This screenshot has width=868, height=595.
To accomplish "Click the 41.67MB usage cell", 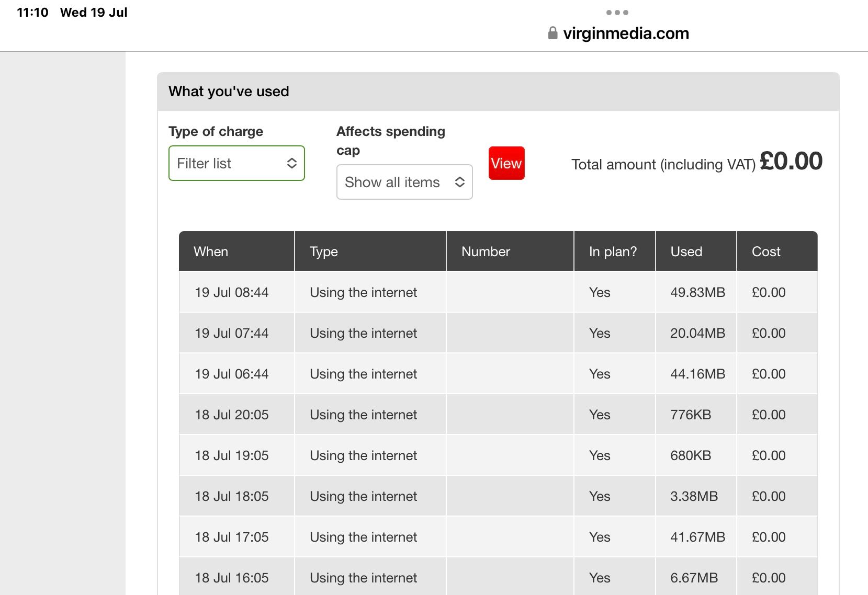I will (x=697, y=537).
